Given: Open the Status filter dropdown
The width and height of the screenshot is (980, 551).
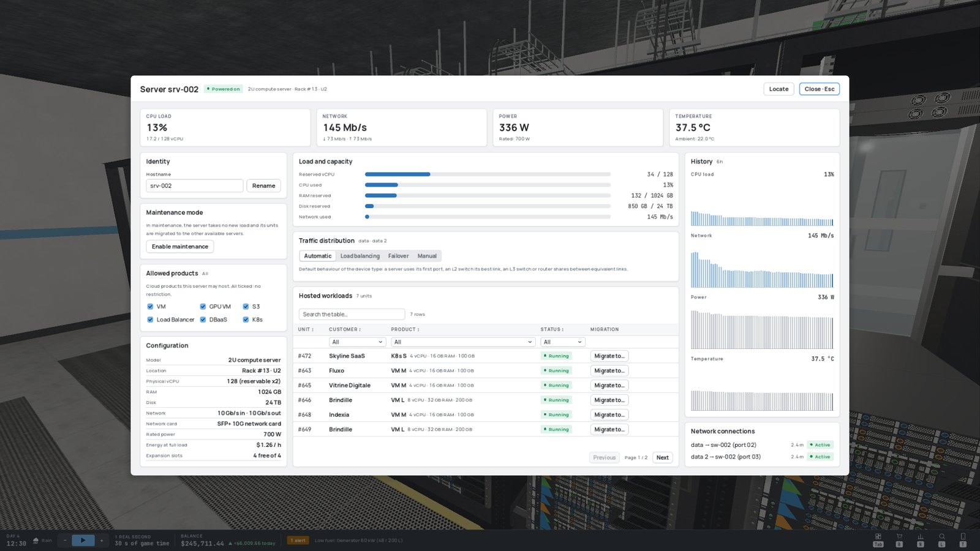Looking at the screenshot, I should pyautogui.click(x=563, y=342).
